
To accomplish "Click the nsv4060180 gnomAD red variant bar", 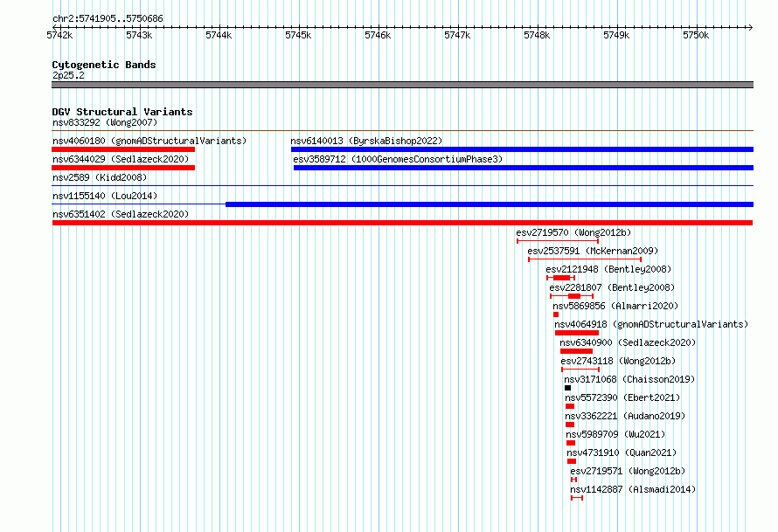I will (x=123, y=149).
